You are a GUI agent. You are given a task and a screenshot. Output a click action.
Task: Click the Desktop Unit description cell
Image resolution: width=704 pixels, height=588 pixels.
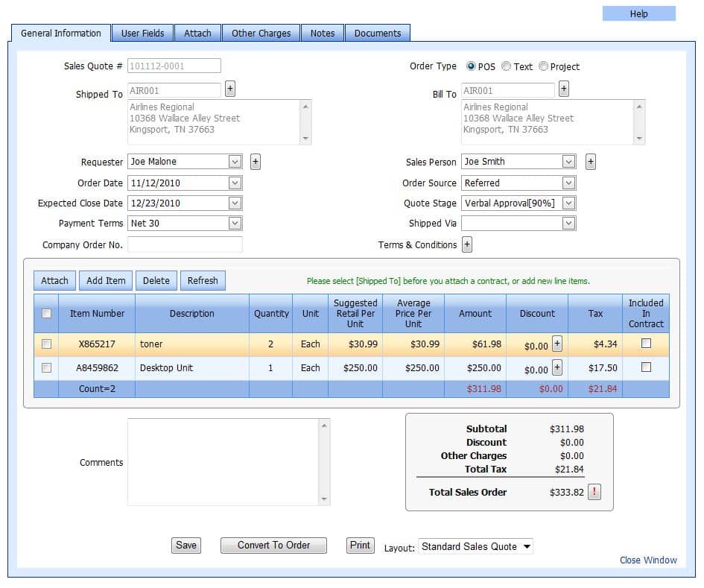(192, 368)
